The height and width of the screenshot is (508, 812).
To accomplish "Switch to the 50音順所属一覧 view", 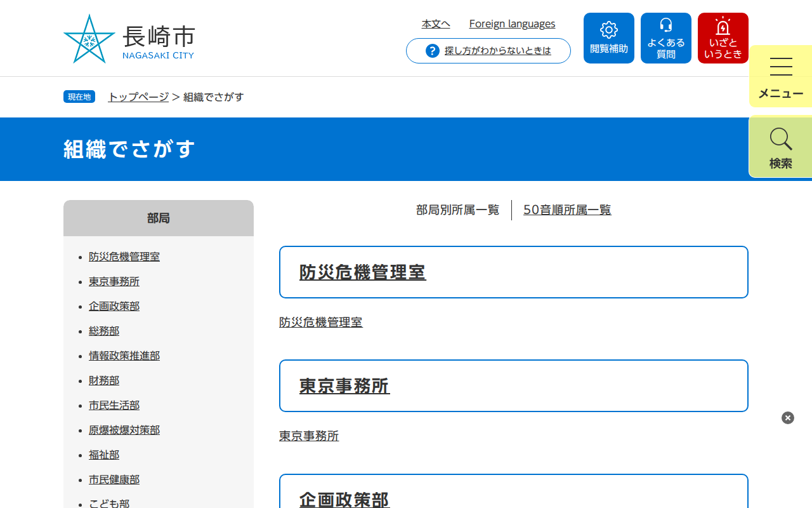I will point(567,210).
